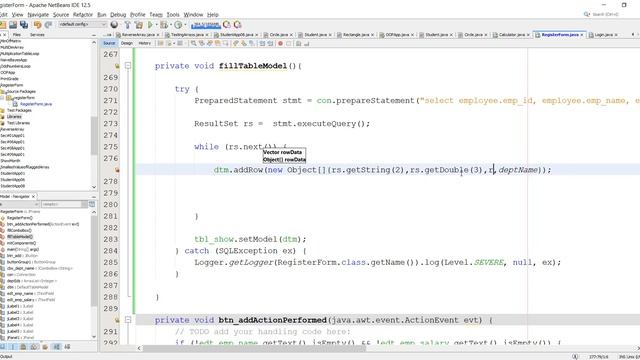
Task: Click the glyph icon beside line 268
Action: [117, 66]
